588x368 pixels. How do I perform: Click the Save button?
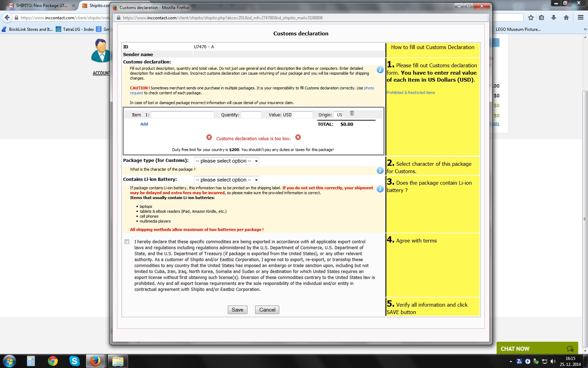pos(237,310)
